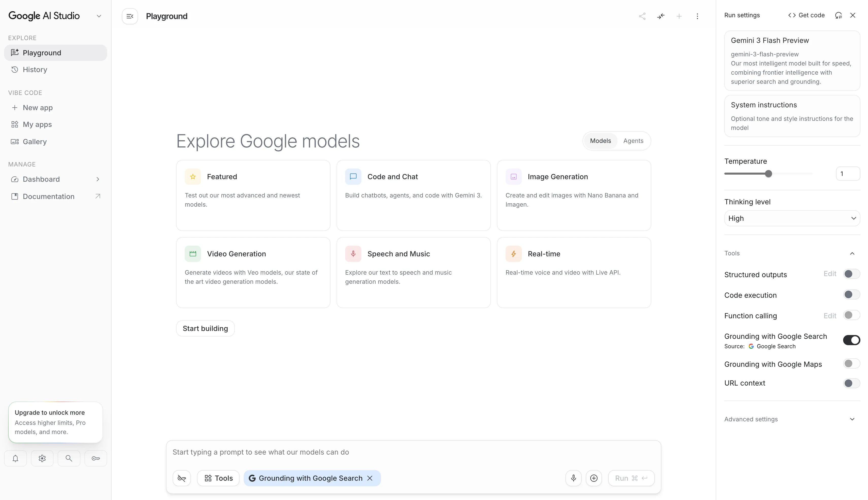
Task: Click the compare mode arrows icon
Action: click(661, 16)
